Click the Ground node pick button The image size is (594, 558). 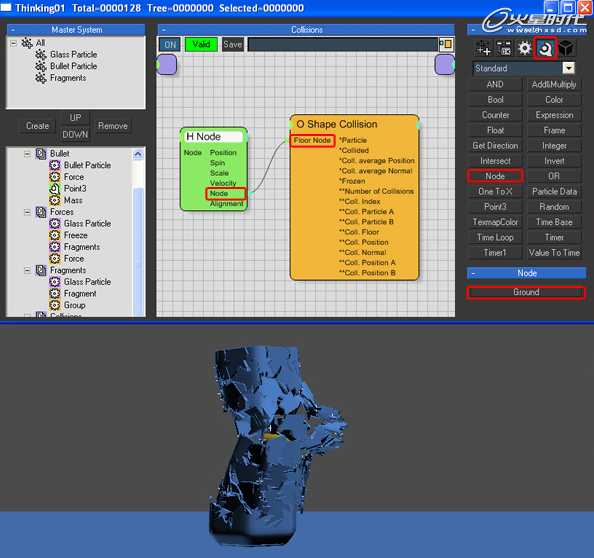point(526,292)
